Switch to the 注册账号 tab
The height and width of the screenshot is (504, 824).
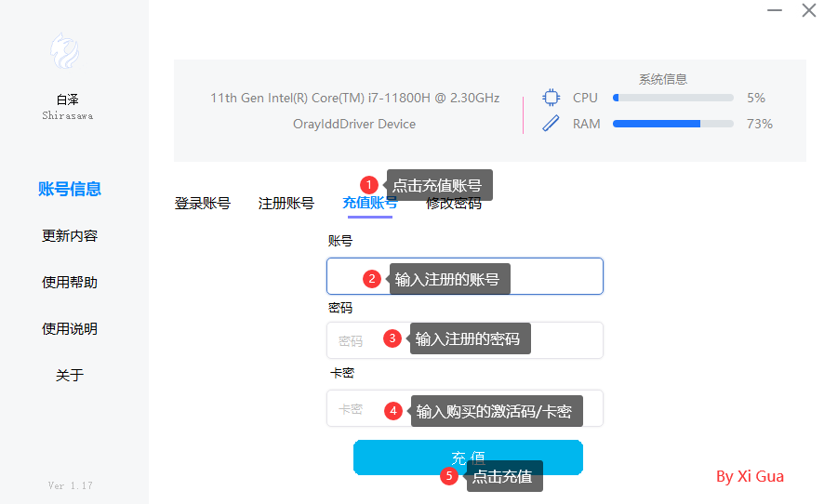pyautogui.click(x=286, y=204)
